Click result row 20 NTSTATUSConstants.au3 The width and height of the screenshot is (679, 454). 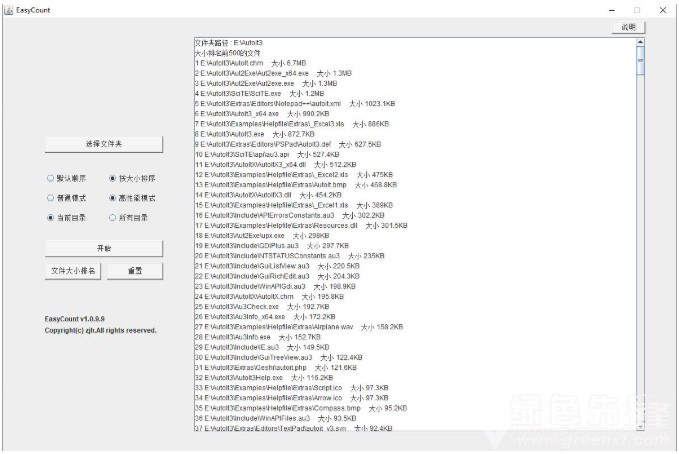[290, 256]
